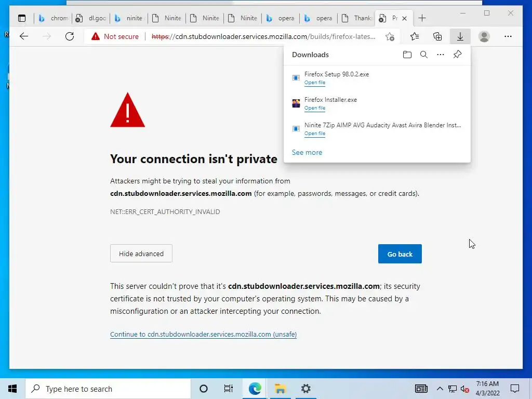This screenshot has width=532, height=399.
Task: Open file for Firefox Setup 98.0.2.exe
Action: [314, 83]
